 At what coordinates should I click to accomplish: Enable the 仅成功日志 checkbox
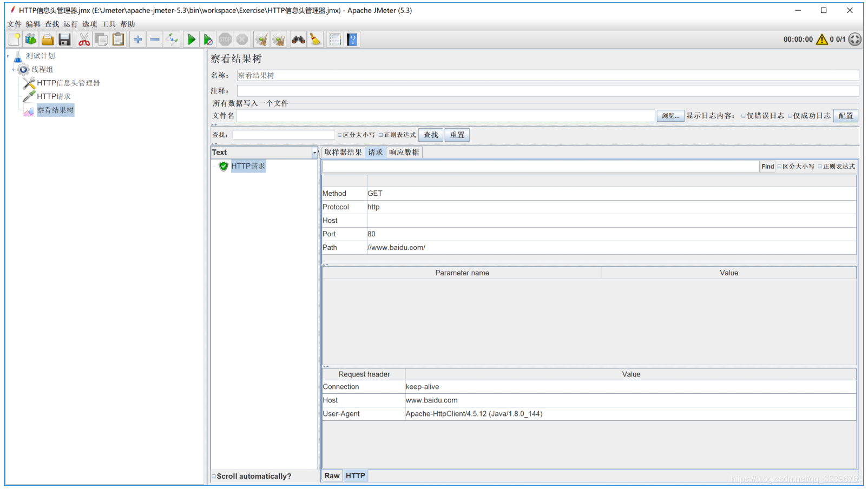pyautogui.click(x=790, y=116)
